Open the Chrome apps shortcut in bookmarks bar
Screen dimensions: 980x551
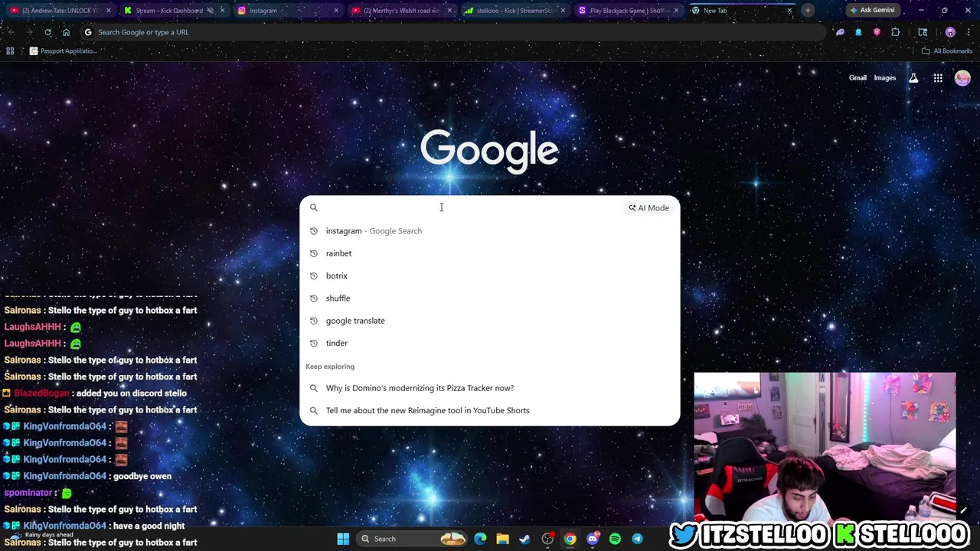[10, 51]
